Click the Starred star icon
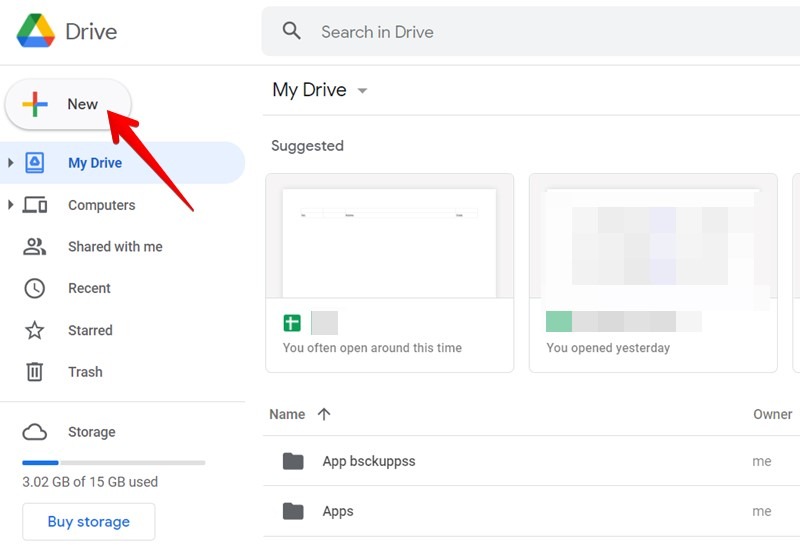Image resolution: width=800 pixels, height=545 pixels. pyautogui.click(x=35, y=330)
